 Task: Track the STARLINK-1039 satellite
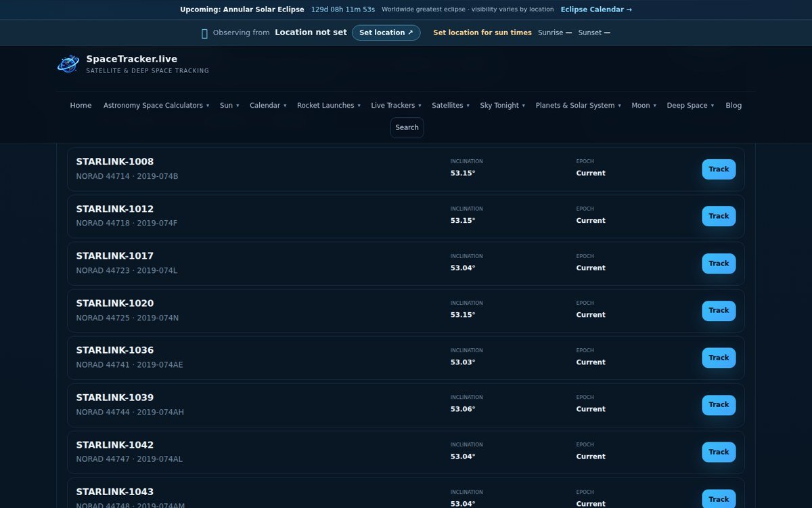[x=719, y=404]
